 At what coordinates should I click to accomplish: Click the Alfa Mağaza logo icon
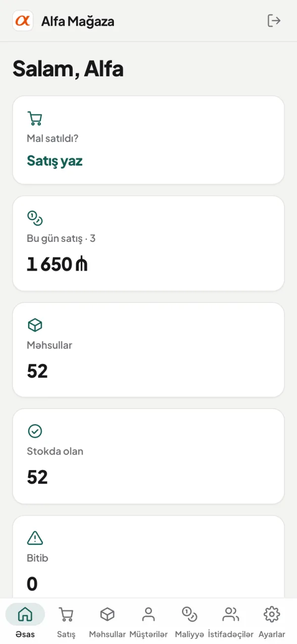23,21
